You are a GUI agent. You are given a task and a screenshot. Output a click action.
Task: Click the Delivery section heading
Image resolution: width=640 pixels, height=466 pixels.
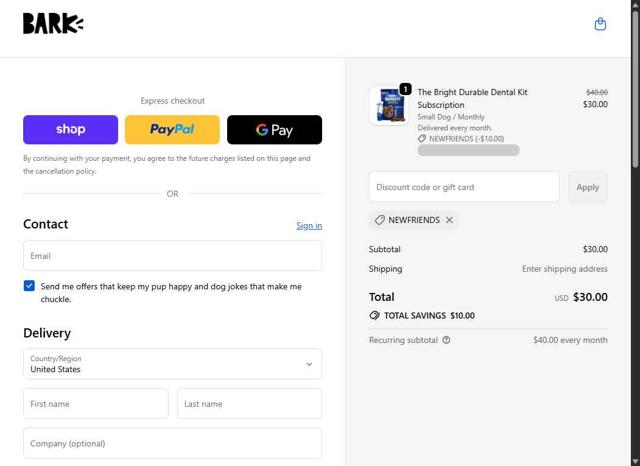(x=47, y=333)
